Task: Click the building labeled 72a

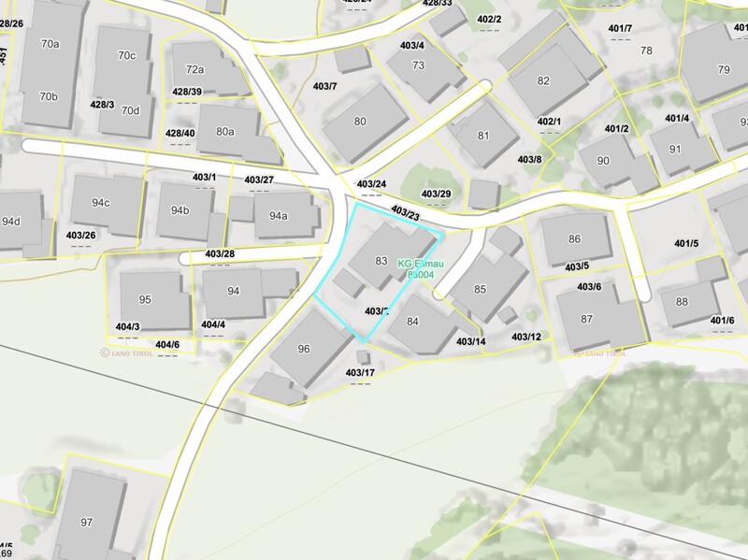Action: click(194, 69)
